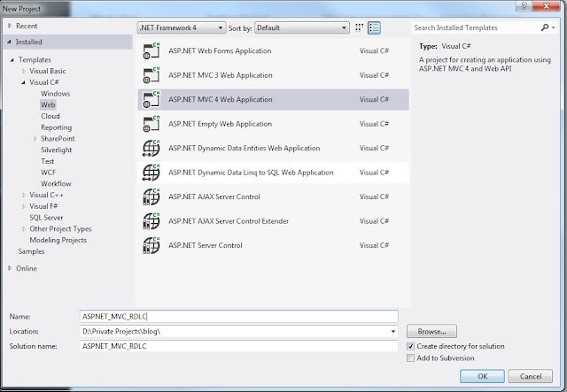Viewport: 567px width, 392px height.
Task: Select ASP.NET Empty Web Application text
Action: pyautogui.click(x=221, y=124)
